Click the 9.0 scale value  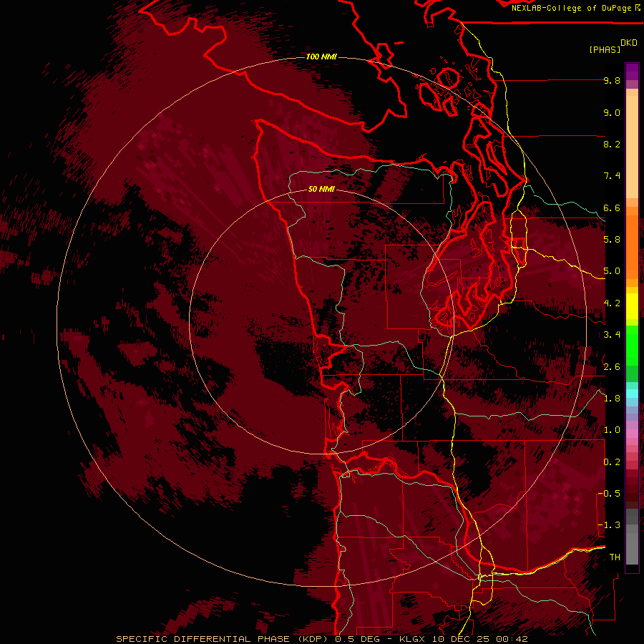(612, 112)
